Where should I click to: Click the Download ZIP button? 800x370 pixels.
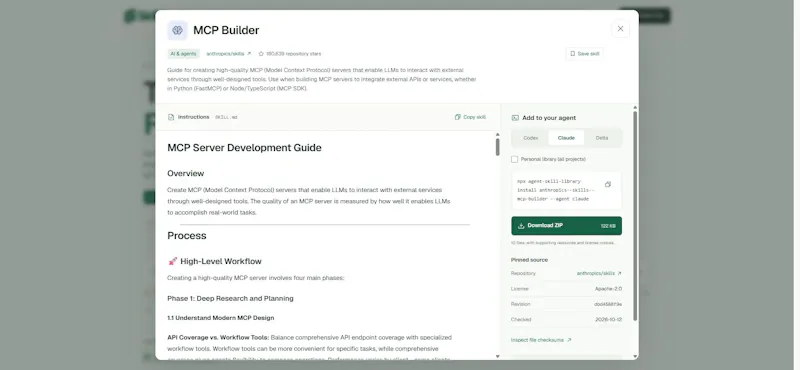pos(566,226)
